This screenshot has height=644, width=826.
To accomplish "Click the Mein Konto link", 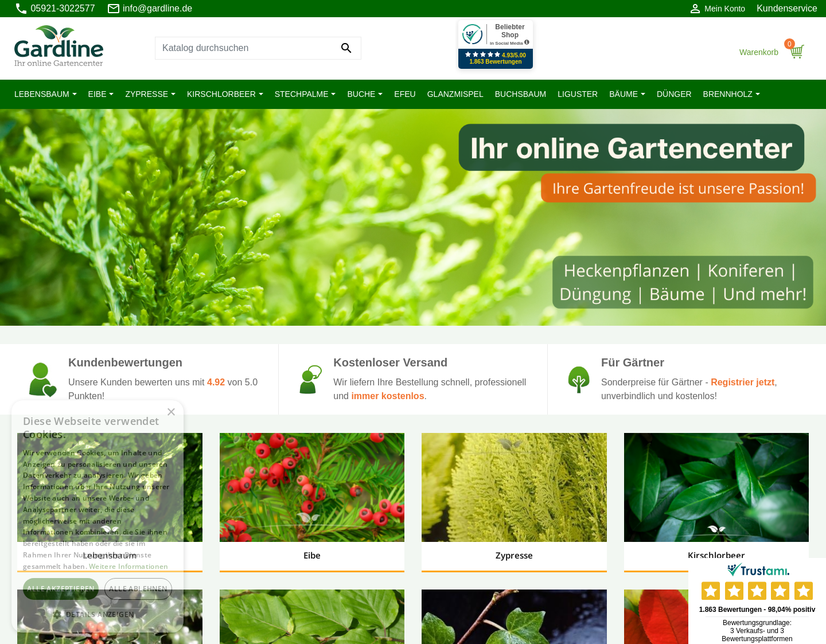I will pyautogui.click(x=724, y=9).
